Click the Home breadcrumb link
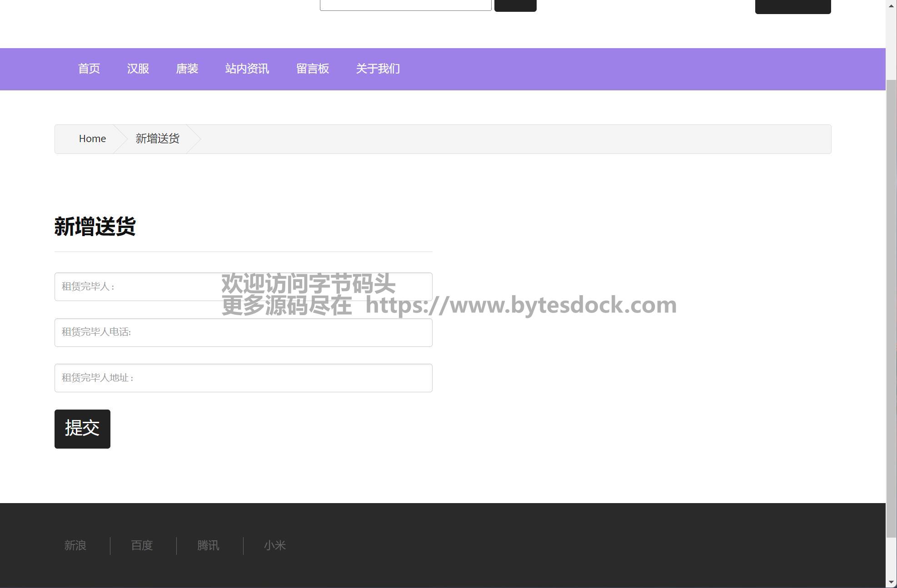Image resolution: width=897 pixels, height=588 pixels. tap(92, 138)
